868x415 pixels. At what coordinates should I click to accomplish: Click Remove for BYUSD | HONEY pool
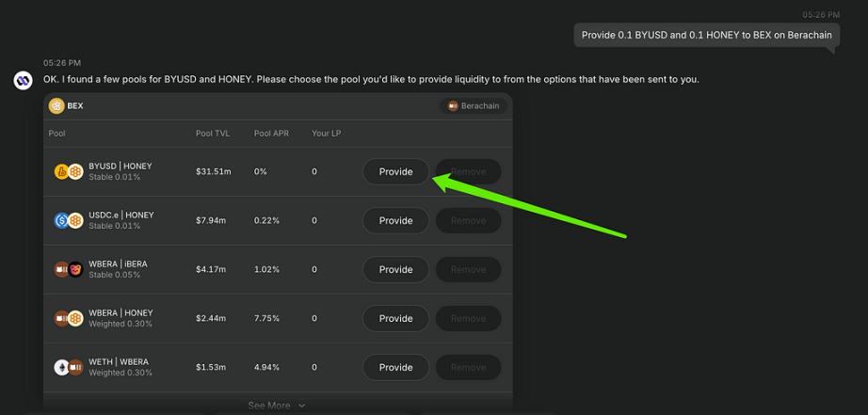click(468, 171)
